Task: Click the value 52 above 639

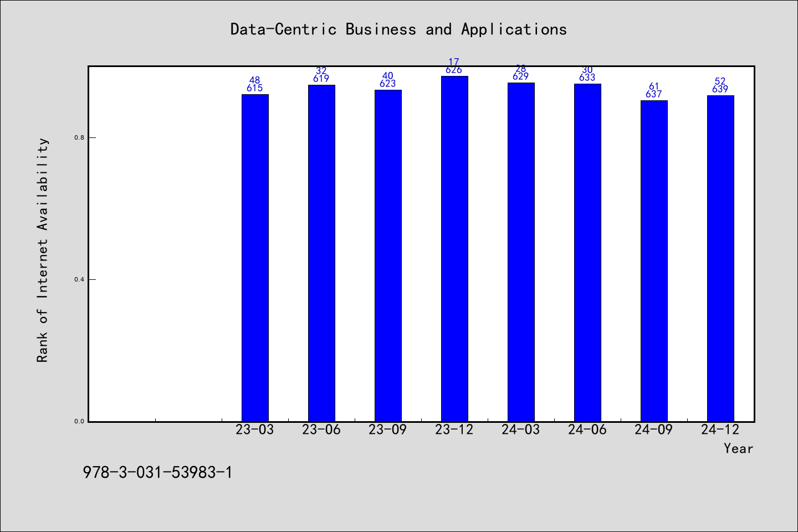Action: [720, 81]
